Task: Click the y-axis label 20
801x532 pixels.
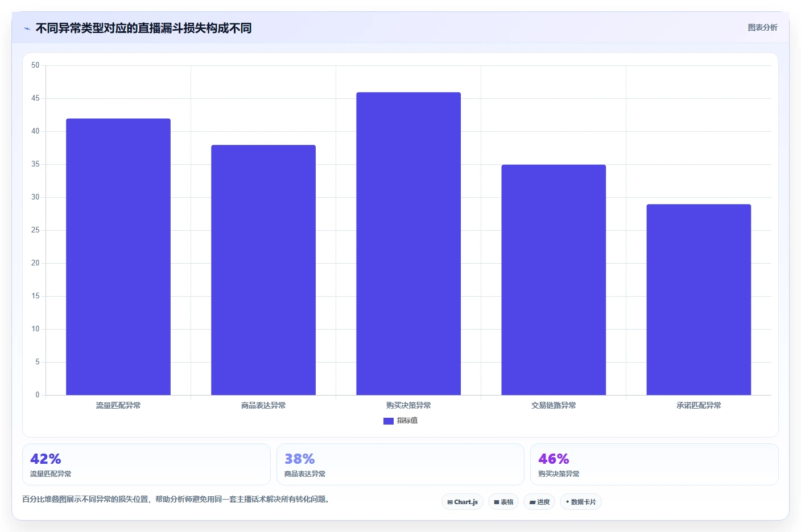Action: pyautogui.click(x=35, y=263)
